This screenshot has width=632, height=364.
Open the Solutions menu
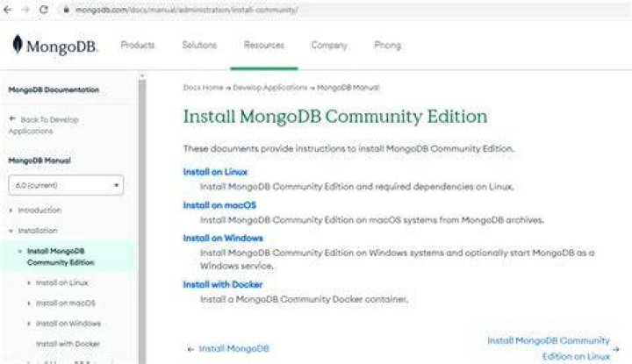[199, 45]
